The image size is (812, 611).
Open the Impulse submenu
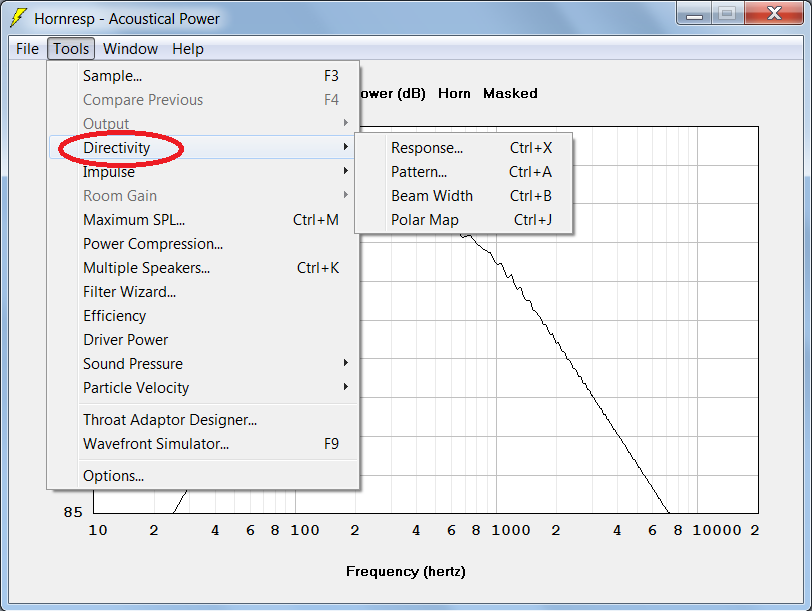204,171
